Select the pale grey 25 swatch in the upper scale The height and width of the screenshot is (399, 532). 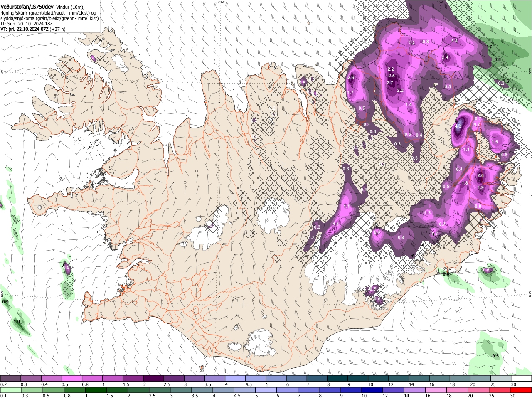(501, 379)
